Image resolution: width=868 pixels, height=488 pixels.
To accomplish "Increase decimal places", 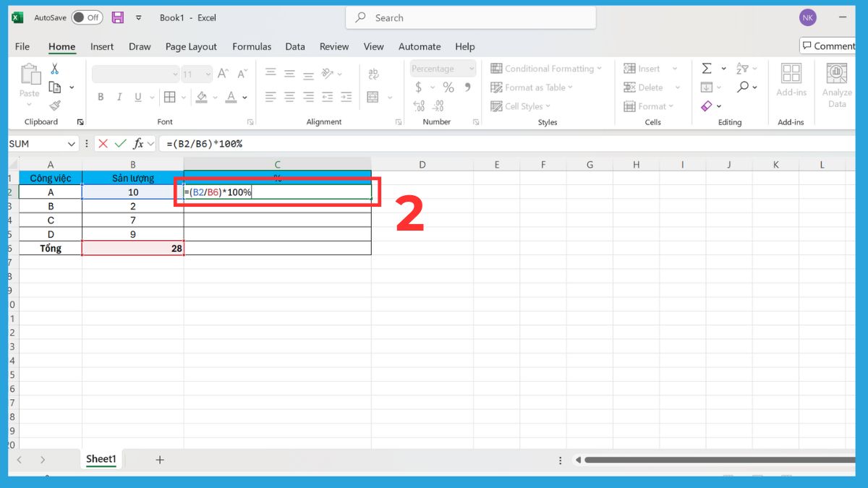I will [420, 106].
